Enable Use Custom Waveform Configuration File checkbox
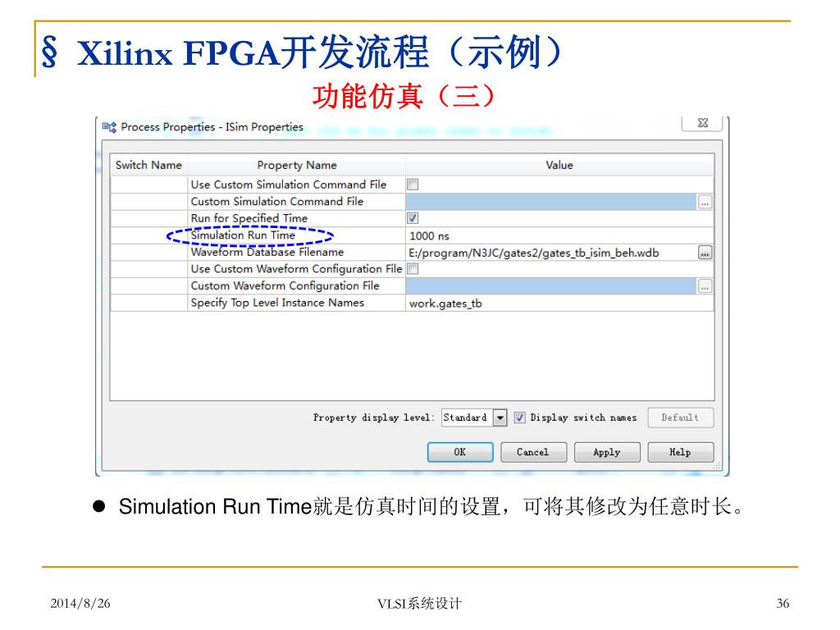The height and width of the screenshot is (630, 840). [x=413, y=269]
